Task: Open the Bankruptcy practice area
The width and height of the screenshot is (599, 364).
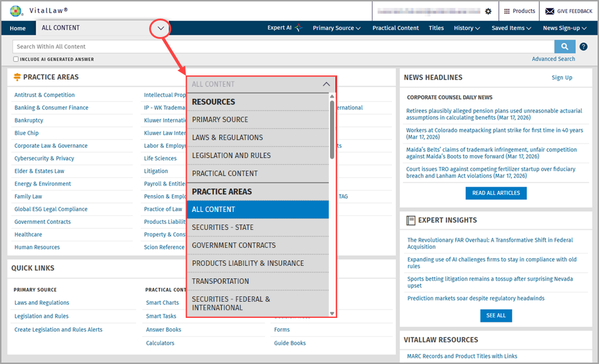Action: [29, 120]
